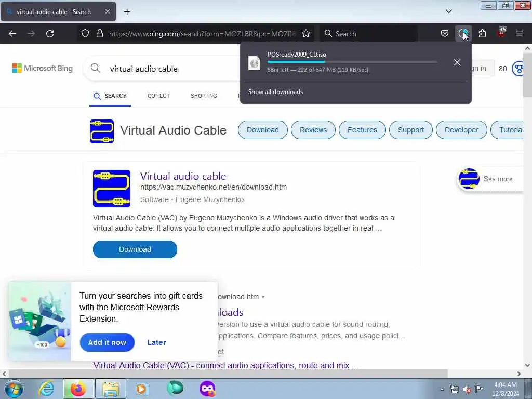Image resolution: width=532 pixels, height=399 pixels.
Task: Open the tracking protection shield icon
Action: (x=85, y=34)
